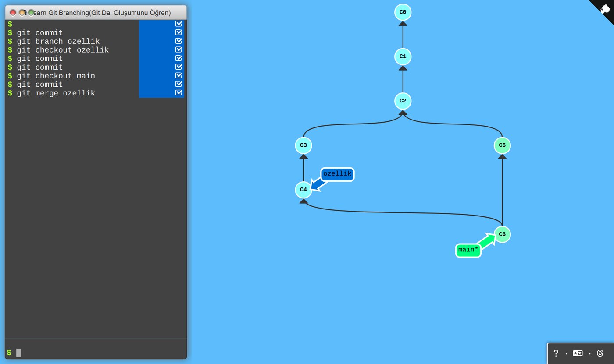The image size is (614, 364).
Task: Click the Threads logo icon
Action: (600, 353)
